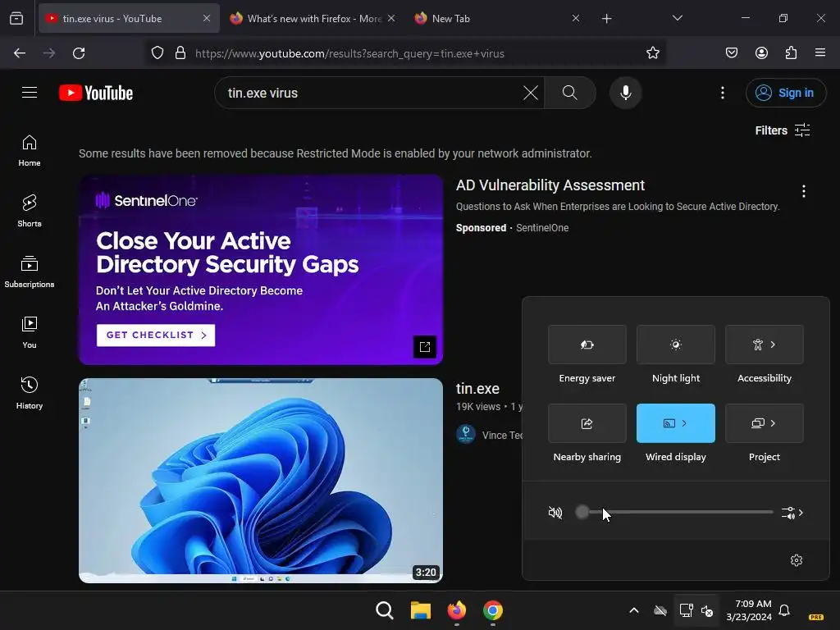Open notifications bell in taskbar
The image size is (840, 630).
(x=784, y=610)
